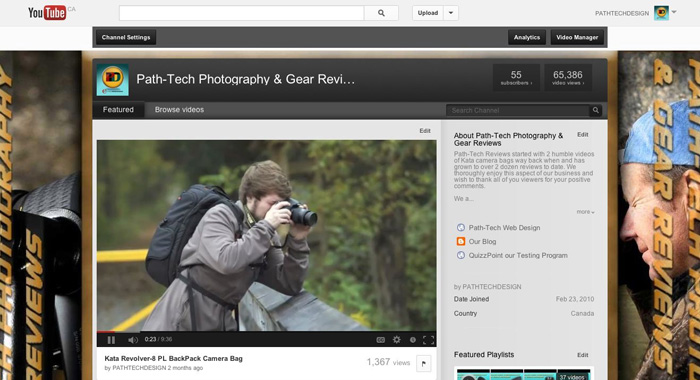This screenshot has height=380, width=700.
Task: Pause the video playback
Action: point(111,340)
